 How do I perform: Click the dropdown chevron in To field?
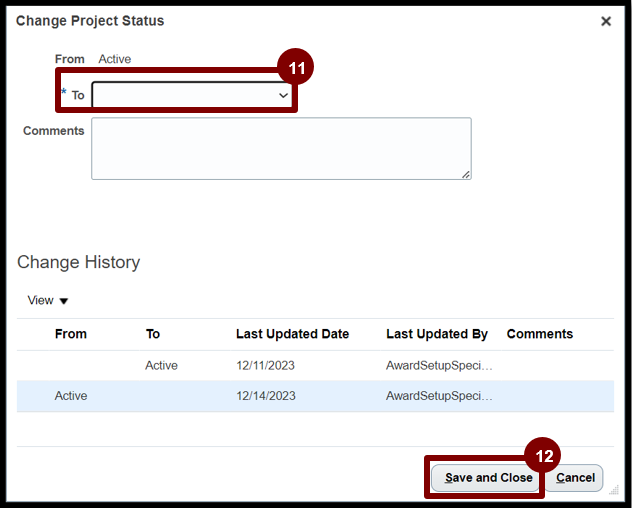(283, 96)
